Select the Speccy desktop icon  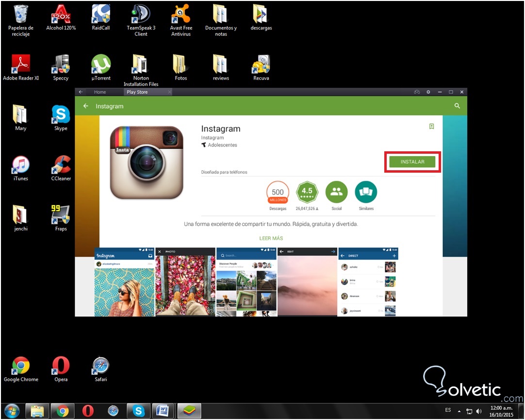click(x=61, y=68)
